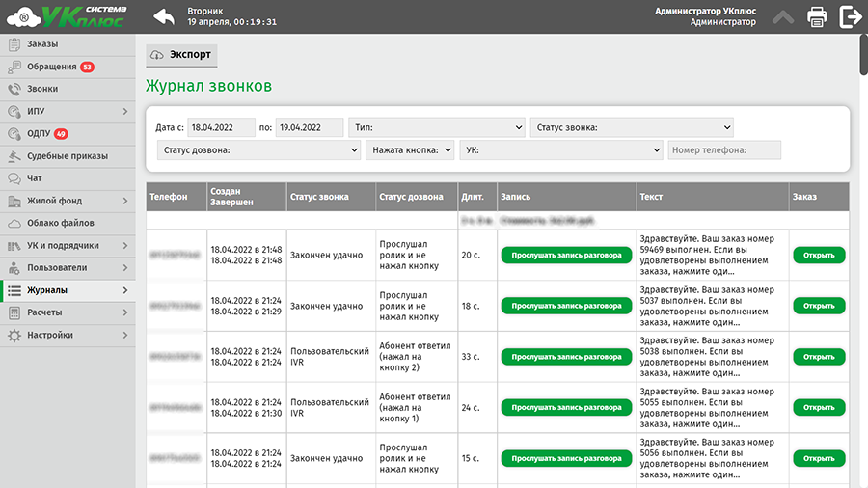Click the Журналы list icon
Image resolution: width=868 pixels, height=488 pixels.
click(14, 290)
